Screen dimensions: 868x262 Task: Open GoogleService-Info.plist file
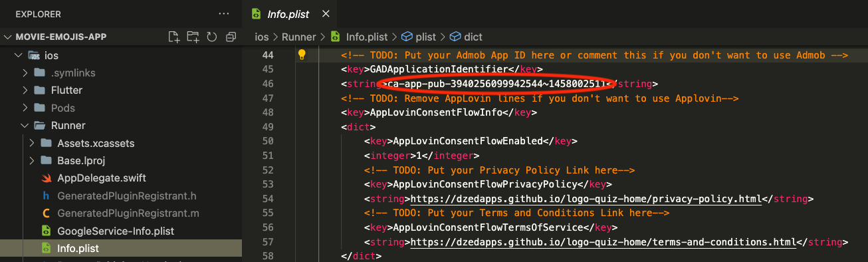coord(116,231)
